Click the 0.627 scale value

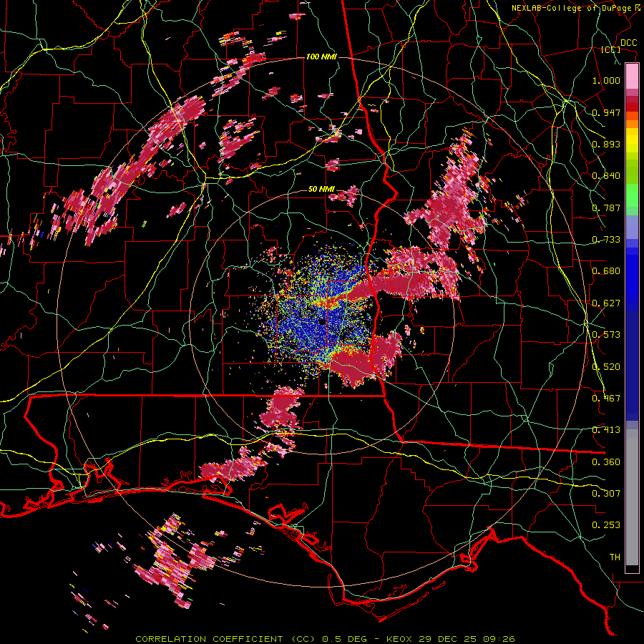606,303
